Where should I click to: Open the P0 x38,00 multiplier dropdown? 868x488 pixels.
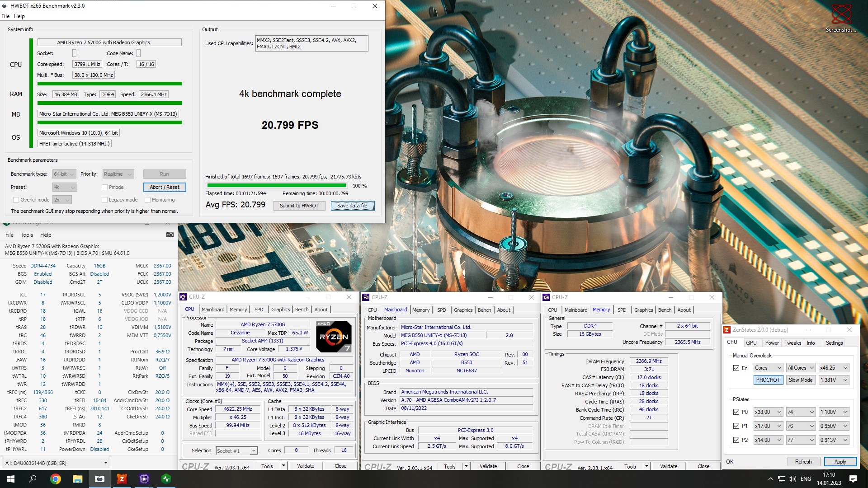[x=768, y=412]
